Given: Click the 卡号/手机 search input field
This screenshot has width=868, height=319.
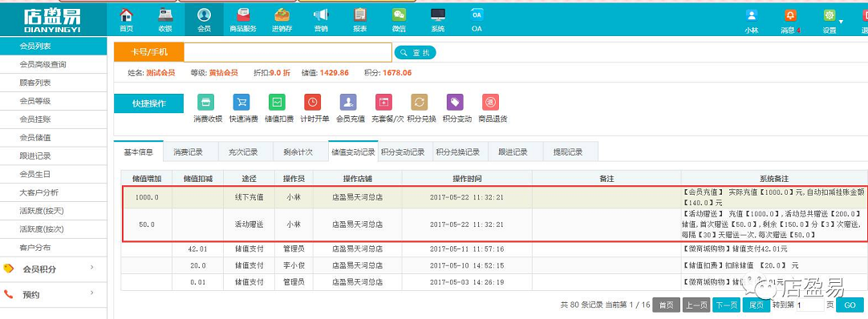Looking at the screenshot, I should [288, 53].
